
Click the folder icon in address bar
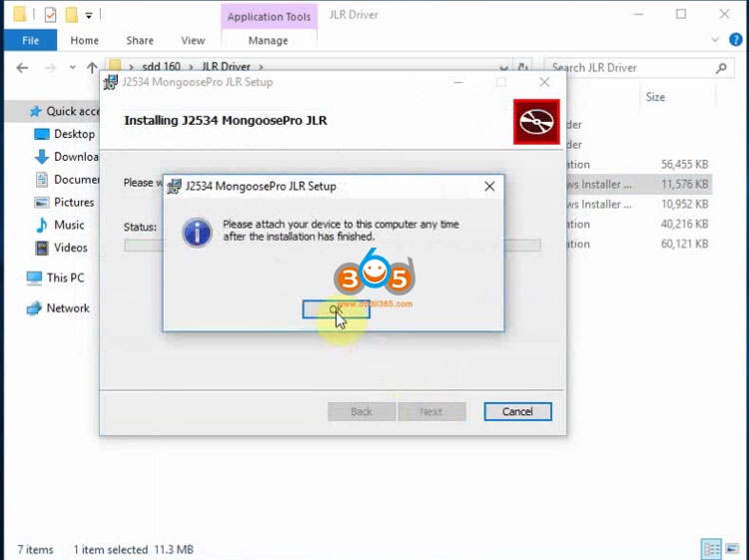[x=115, y=66]
